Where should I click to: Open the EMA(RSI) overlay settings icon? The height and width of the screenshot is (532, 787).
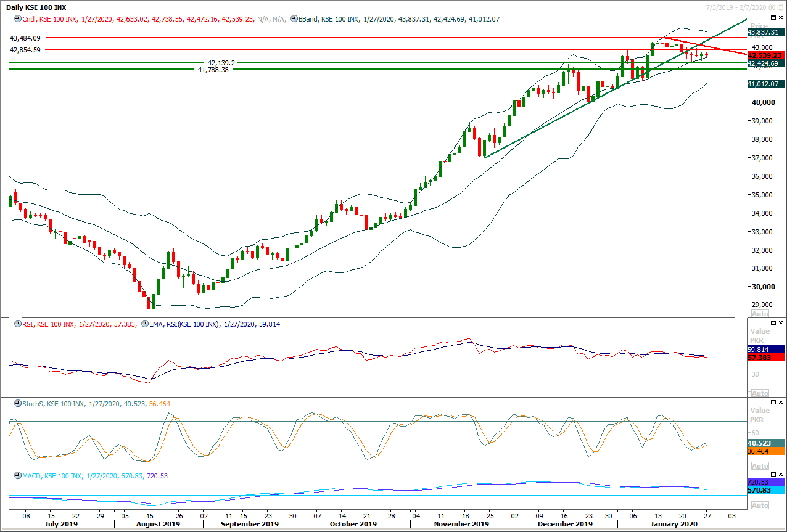[144, 323]
